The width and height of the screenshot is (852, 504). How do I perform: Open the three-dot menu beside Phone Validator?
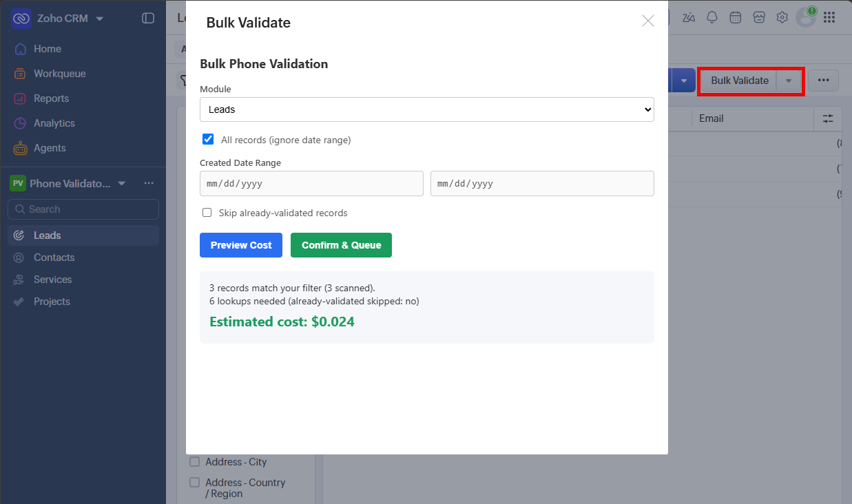tap(149, 183)
